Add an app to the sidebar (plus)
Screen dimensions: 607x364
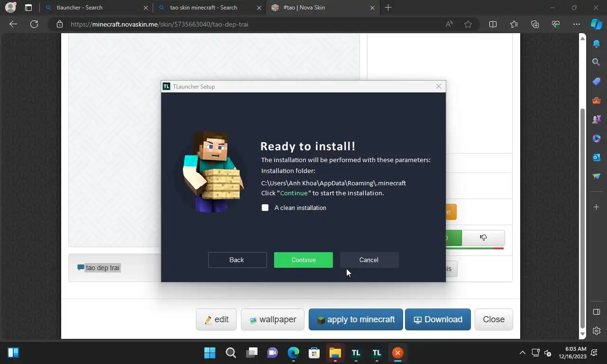pyautogui.click(x=597, y=207)
